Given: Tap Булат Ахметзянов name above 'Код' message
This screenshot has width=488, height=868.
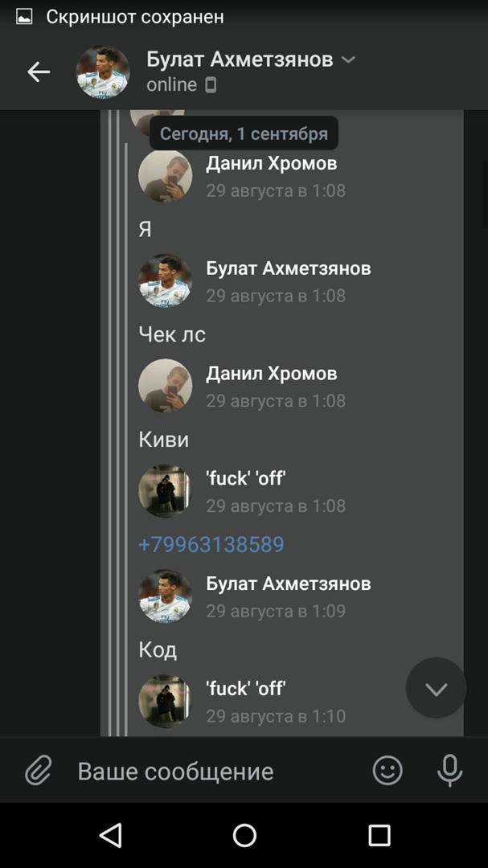Looking at the screenshot, I should (289, 583).
